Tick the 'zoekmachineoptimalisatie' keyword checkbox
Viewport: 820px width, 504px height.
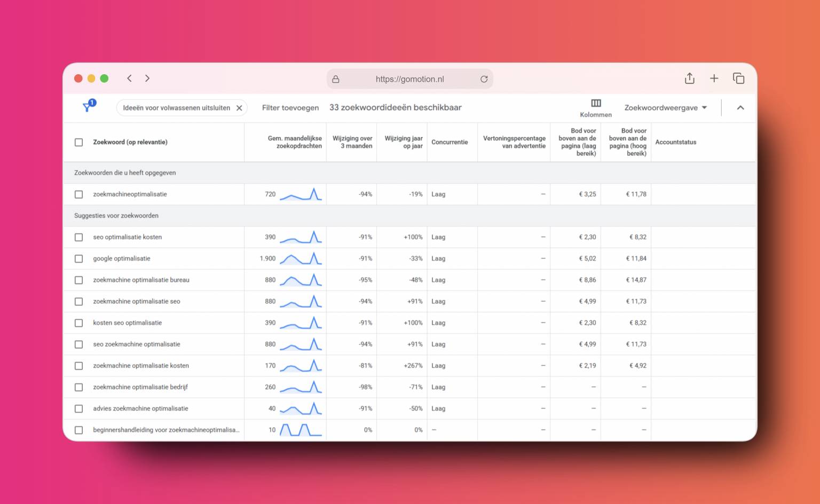click(79, 194)
